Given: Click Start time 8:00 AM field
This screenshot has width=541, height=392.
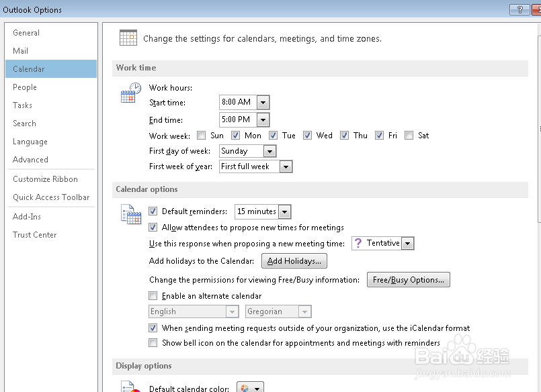Looking at the screenshot, I should [238, 102].
